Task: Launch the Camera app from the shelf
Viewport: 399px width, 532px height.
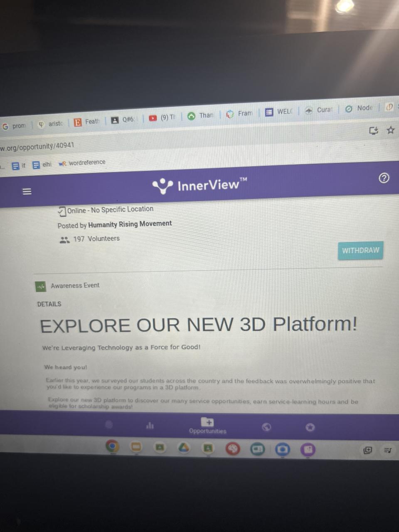Action: (283, 450)
